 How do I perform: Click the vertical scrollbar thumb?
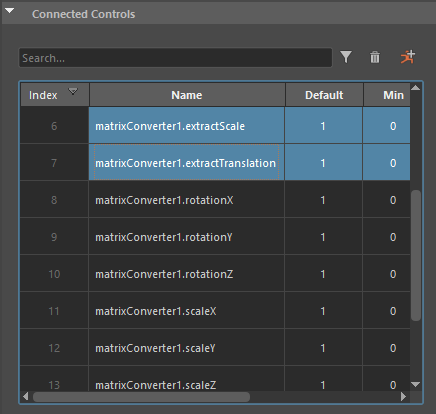(416, 255)
